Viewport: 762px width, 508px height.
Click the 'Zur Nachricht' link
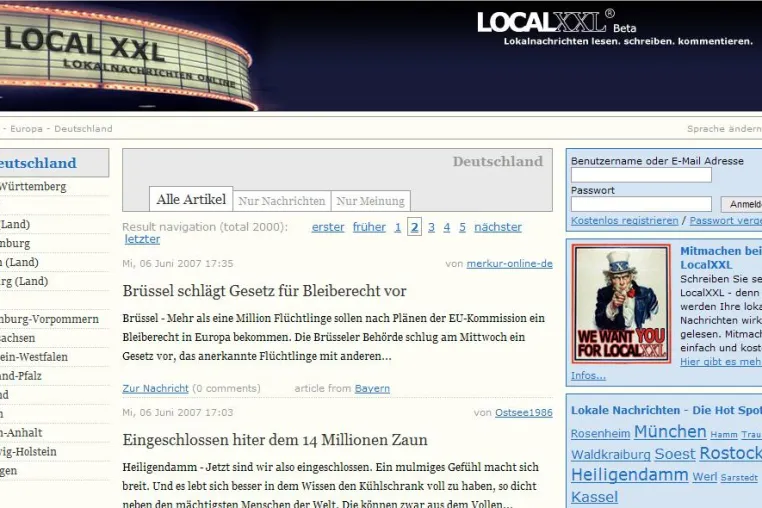click(x=155, y=388)
